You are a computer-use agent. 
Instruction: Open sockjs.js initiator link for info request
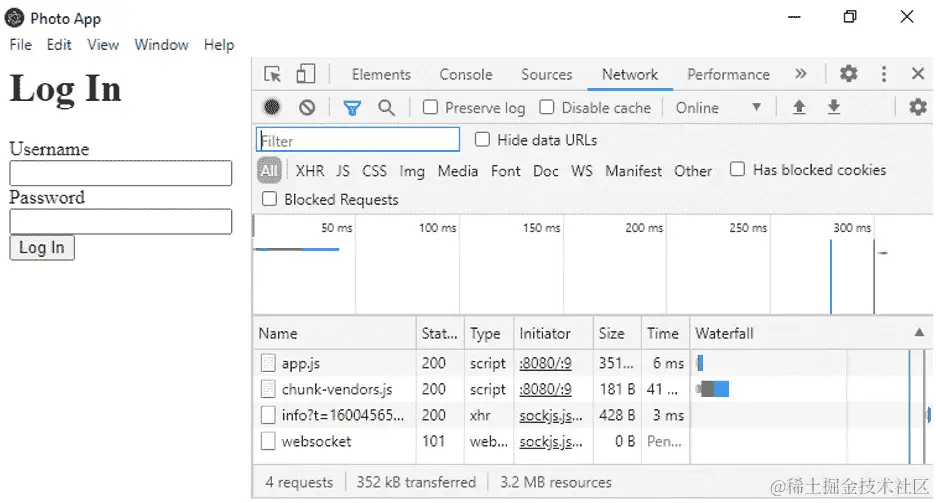click(550, 415)
